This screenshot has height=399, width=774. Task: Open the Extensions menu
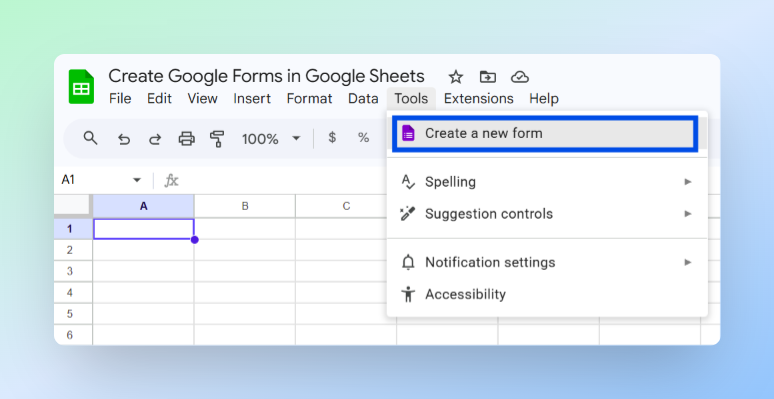[x=479, y=99]
